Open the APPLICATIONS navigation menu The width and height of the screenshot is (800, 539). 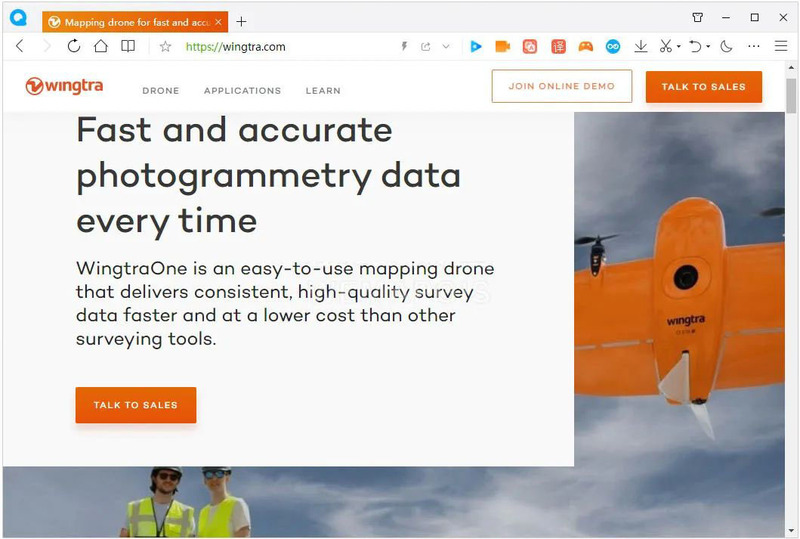tap(242, 91)
